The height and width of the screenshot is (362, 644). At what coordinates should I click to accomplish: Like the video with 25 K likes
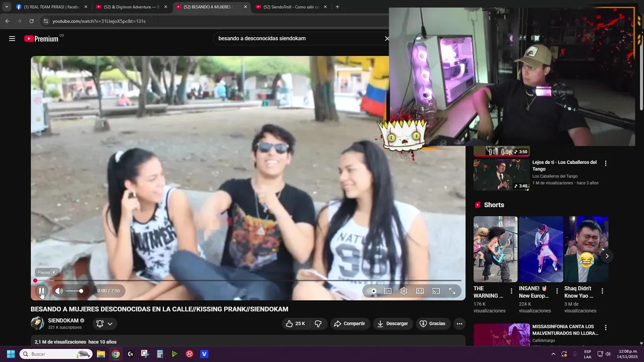(x=295, y=323)
